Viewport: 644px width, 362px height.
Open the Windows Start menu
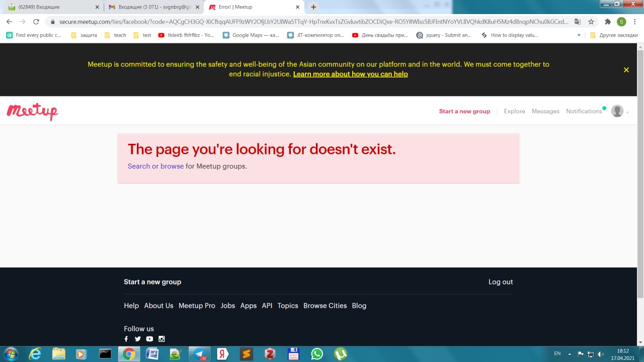tap(11, 354)
